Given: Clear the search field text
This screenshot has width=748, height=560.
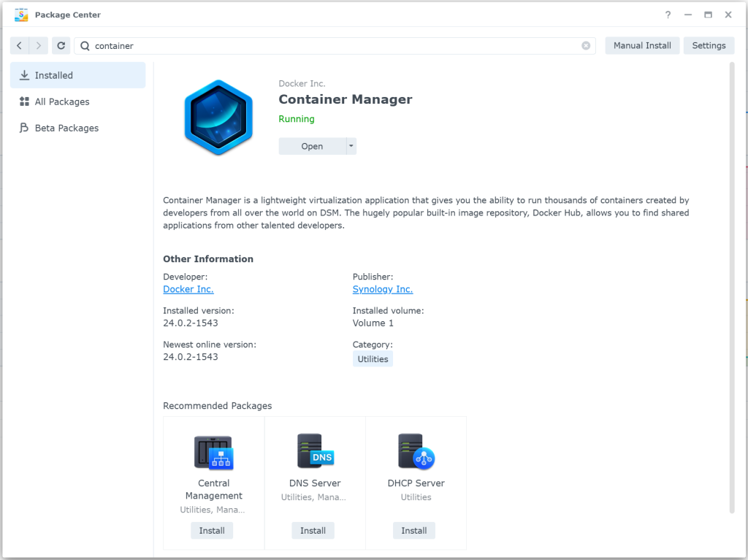Looking at the screenshot, I should (x=586, y=46).
